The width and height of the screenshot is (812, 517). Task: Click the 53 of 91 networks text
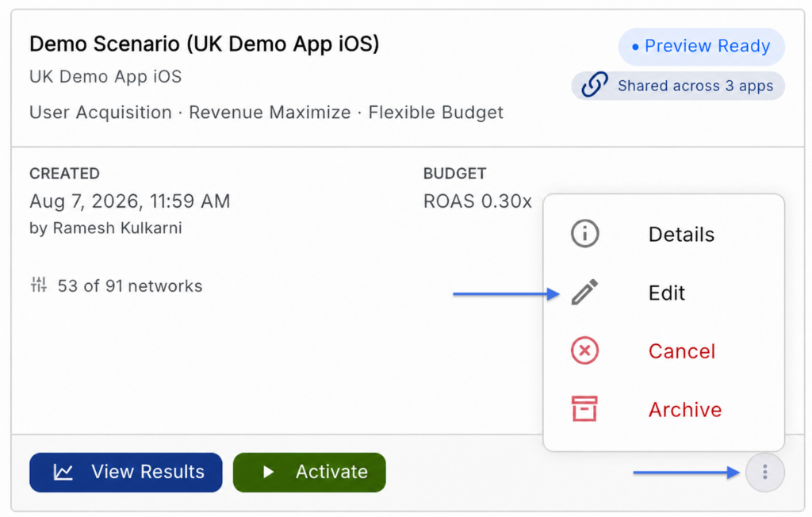[130, 286]
